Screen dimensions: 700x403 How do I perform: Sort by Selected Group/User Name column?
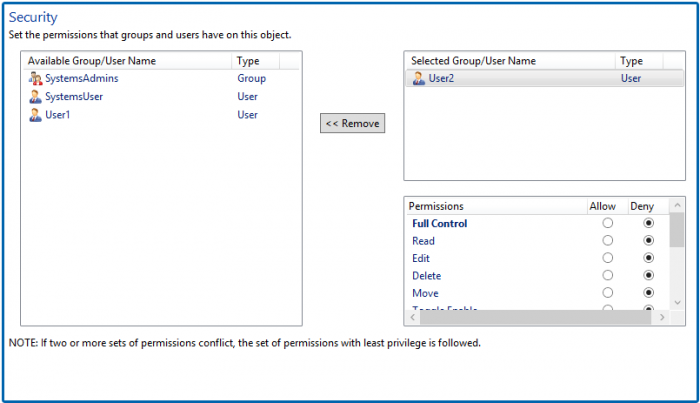click(473, 61)
